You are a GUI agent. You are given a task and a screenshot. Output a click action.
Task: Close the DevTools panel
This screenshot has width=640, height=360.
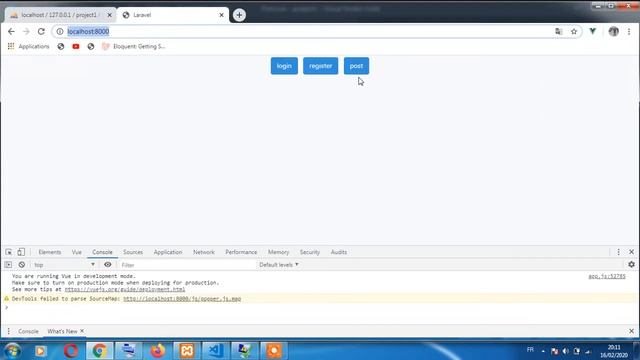pos(631,252)
